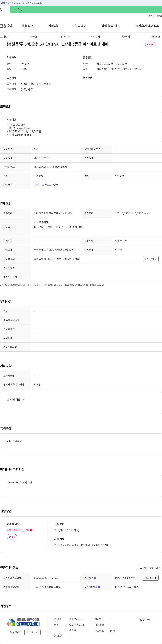Open the 취업지원 menu

[54, 26]
